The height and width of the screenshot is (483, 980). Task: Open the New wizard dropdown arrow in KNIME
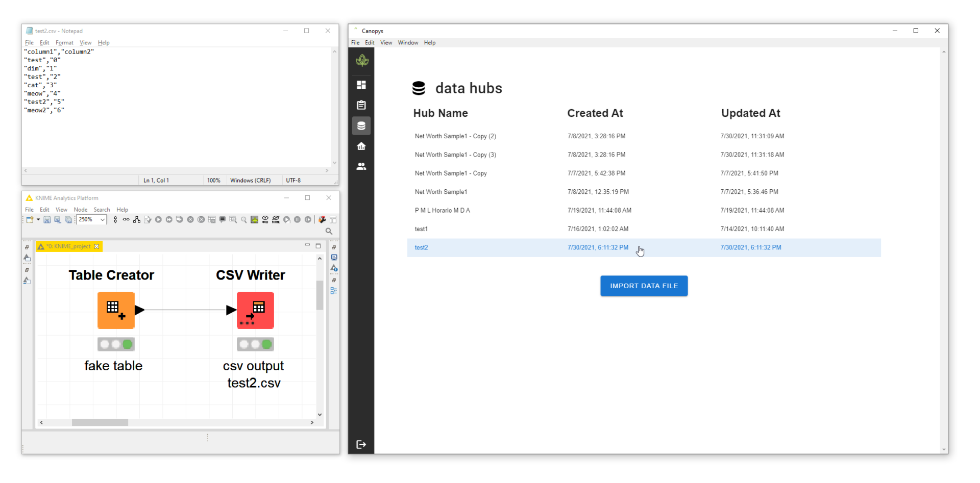point(38,220)
